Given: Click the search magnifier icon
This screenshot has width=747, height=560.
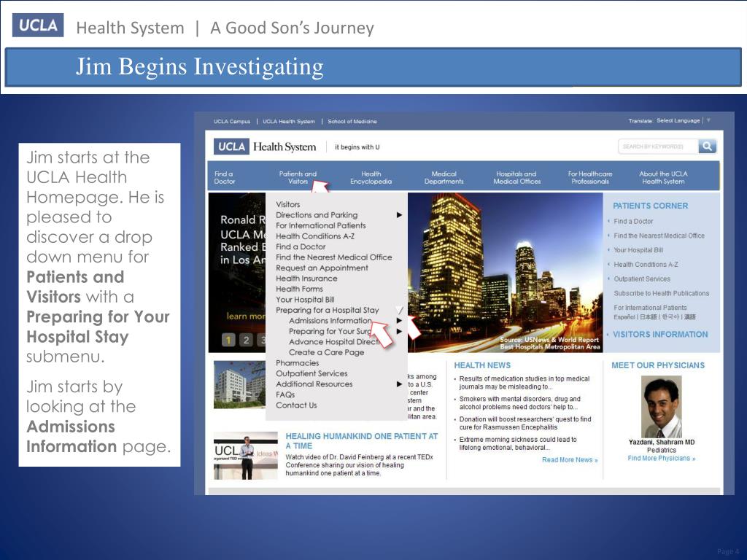Looking at the screenshot, I should [707, 146].
